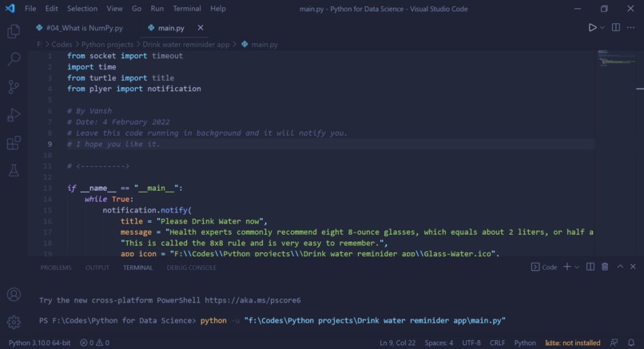Open the Run menu
This screenshot has width=644, height=349.
tap(157, 9)
